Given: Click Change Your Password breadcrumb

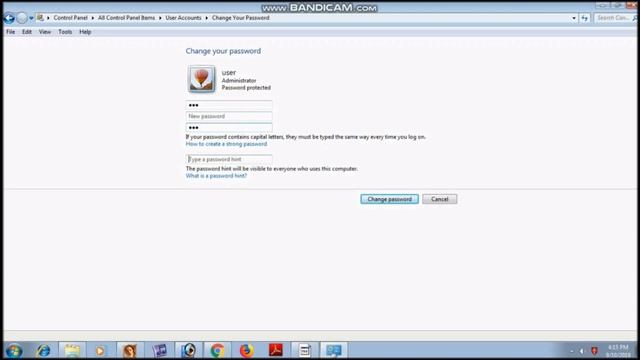Looking at the screenshot, I should pyautogui.click(x=240, y=18).
